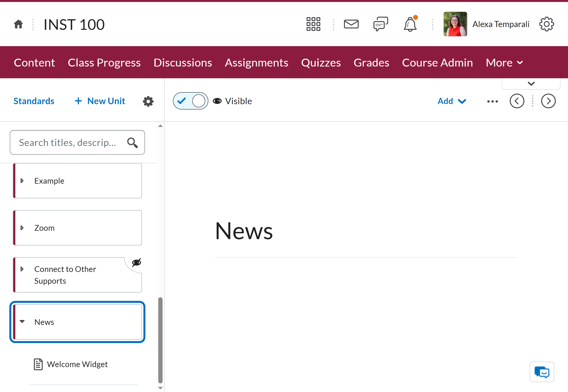Click the hidden-eye icon on Connect to Other Supports
568x392 pixels.
[136, 263]
